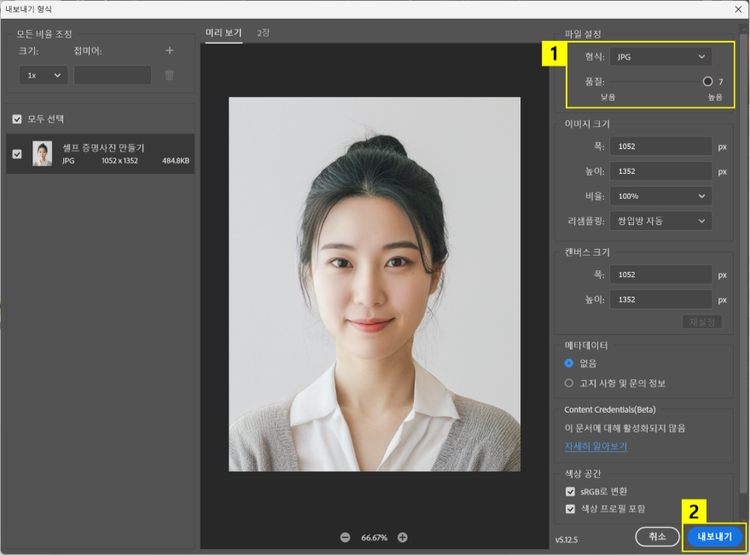Toggle sRGB로 변환 checkbox
This screenshot has width=750, height=555.
pos(570,492)
